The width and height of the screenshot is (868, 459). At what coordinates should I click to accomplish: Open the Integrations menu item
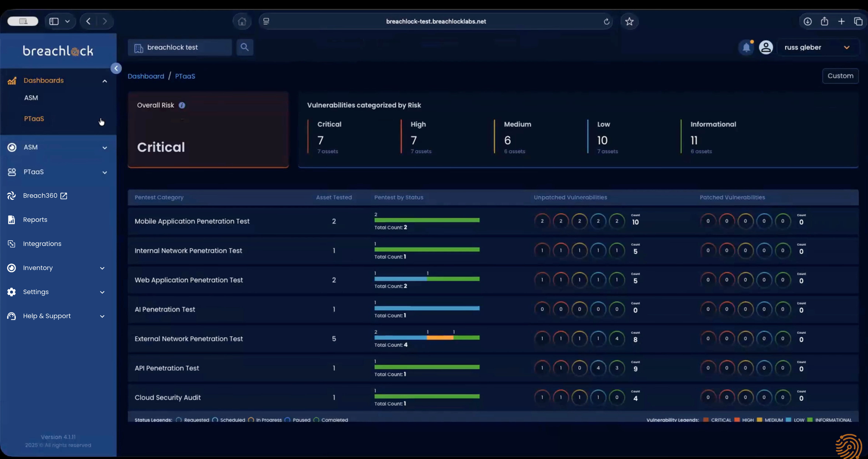(x=42, y=244)
